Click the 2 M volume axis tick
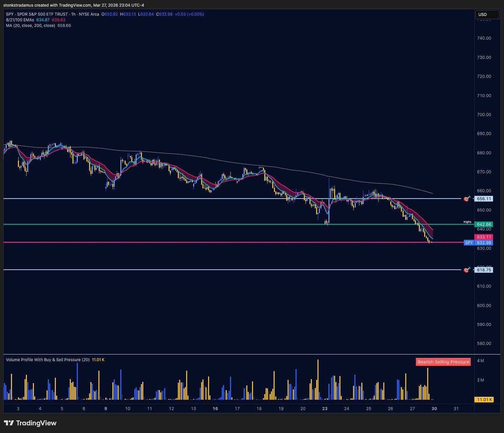504x433 pixels. 481,380
